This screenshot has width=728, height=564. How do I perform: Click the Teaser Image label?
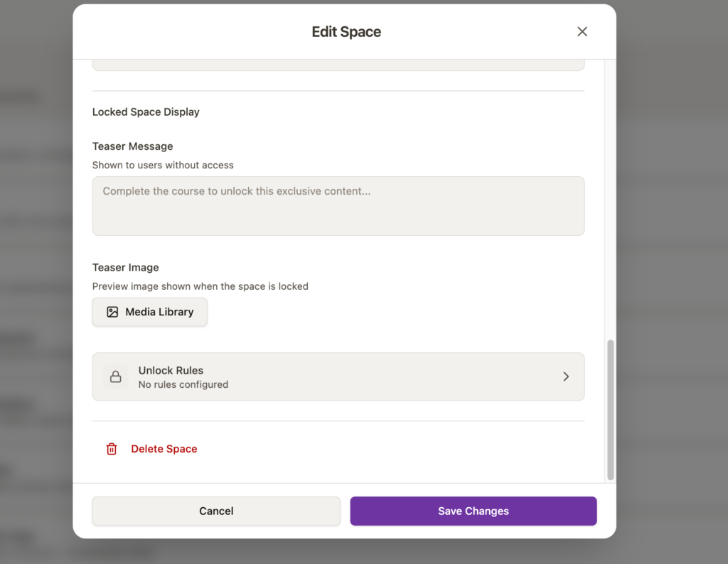click(x=126, y=268)
